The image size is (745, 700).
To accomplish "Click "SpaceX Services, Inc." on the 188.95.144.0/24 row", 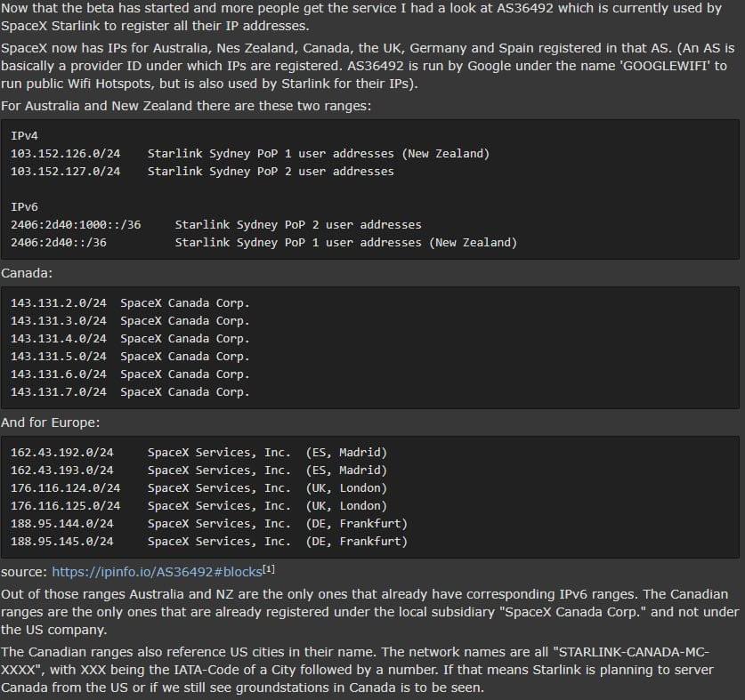I will (219, 524).
